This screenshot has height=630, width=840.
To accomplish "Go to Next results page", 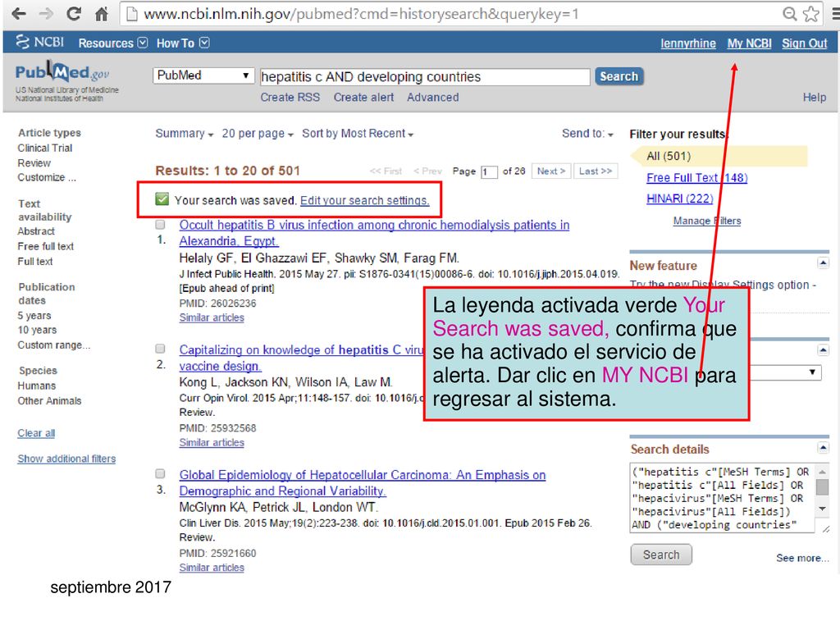I will click(x=551, y=171).
